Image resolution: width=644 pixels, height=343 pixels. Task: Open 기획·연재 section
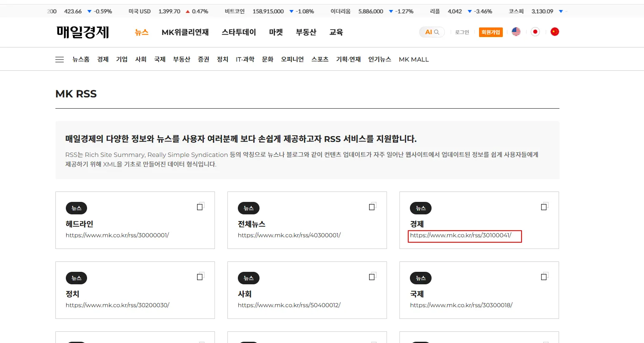pos(348,60)
